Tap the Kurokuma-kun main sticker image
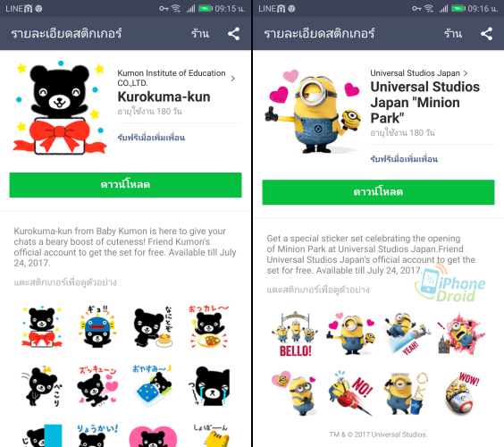Screen dimensions: 504x447 (60, 108)
